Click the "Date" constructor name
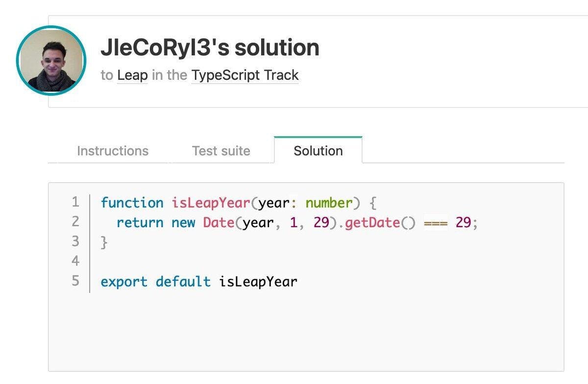 coord(219,222)
